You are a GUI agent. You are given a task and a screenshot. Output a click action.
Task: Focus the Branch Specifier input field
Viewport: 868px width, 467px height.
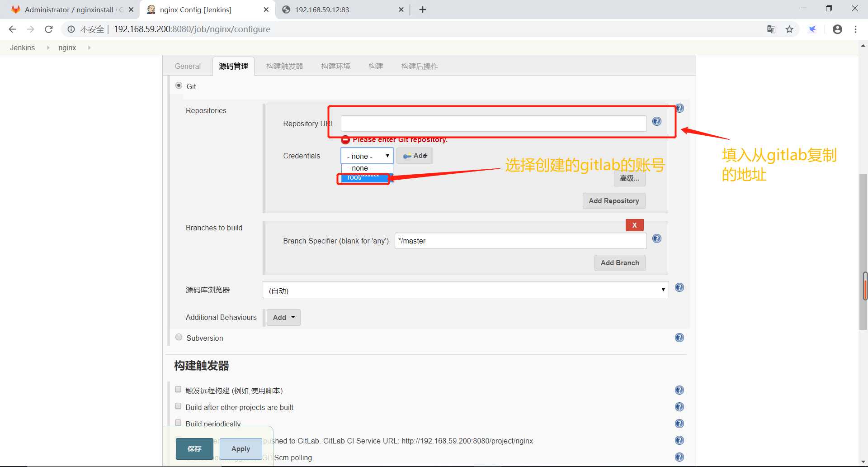520,241
